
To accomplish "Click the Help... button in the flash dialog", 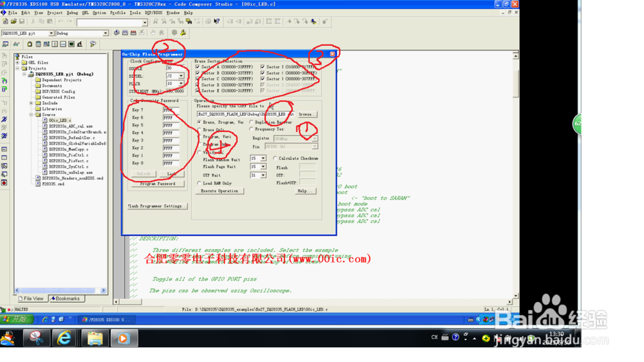I will (305, 191).
